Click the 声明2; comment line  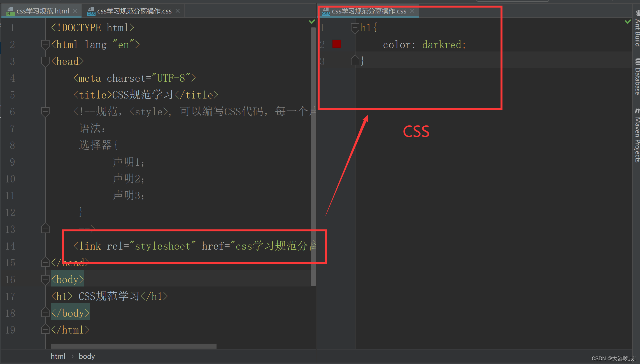(129, 179)
